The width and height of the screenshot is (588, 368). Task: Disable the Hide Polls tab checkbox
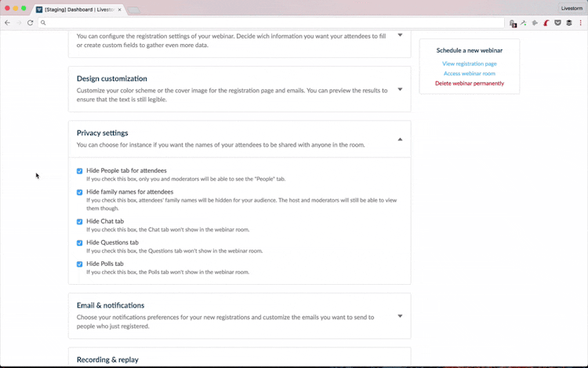coord(80,264)
